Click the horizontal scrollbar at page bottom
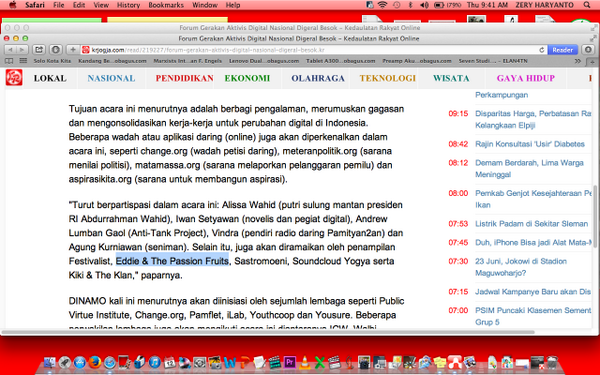 point(269,332)
